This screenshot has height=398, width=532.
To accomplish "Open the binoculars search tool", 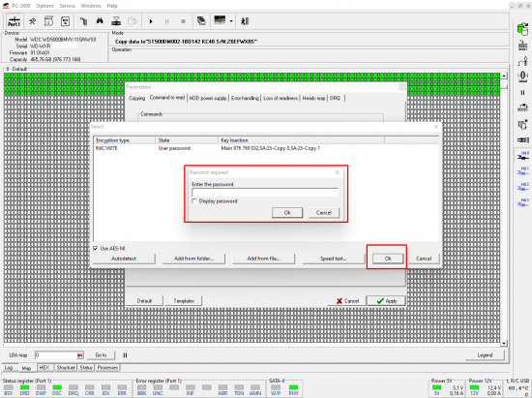I will (100, 21).
